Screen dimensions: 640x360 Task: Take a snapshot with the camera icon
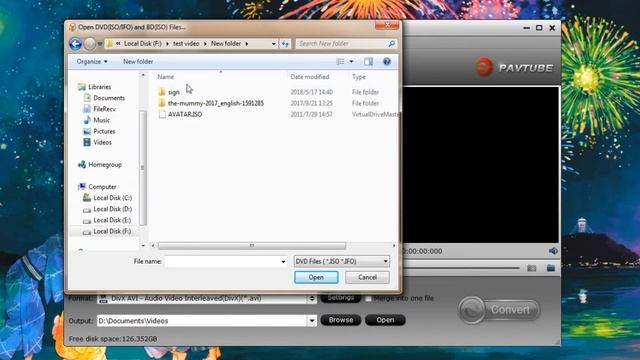tap(531, 268)
